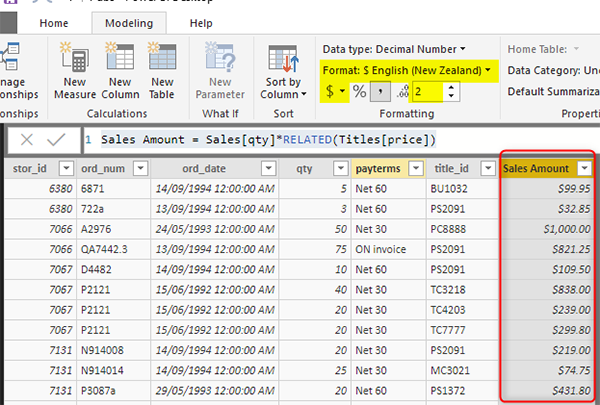
Task: Click the New Table icon
Action: 162,62
